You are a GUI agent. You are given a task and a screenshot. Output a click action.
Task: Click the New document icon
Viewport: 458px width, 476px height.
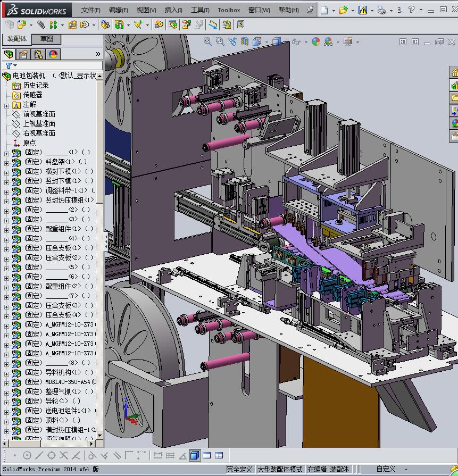coord(324,10)
